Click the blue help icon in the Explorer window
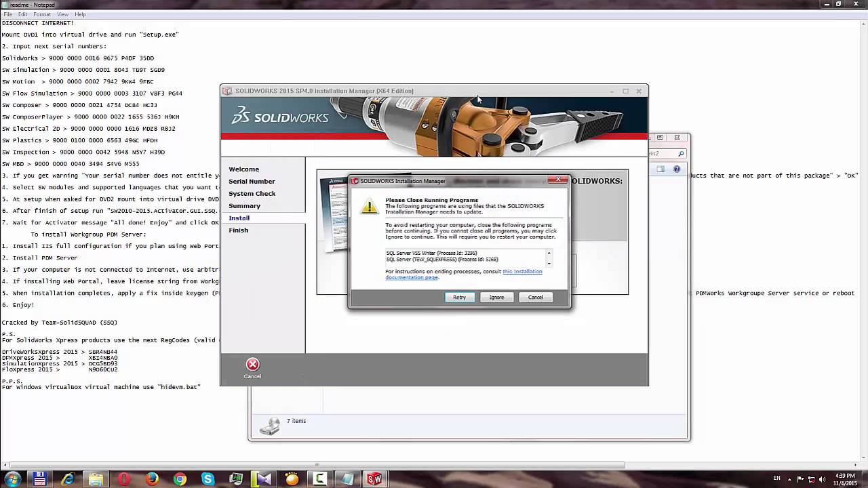The width and height of the screenshot is (868, 488). [676, 169]
